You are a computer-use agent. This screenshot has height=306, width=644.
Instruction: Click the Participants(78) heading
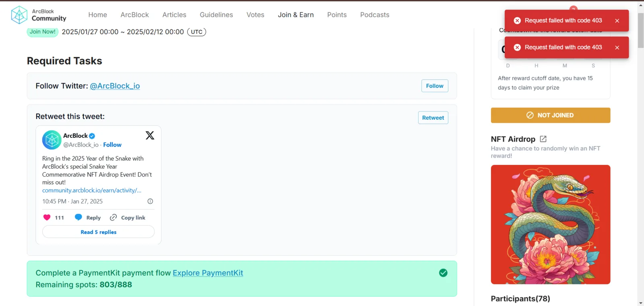[520, 299]
